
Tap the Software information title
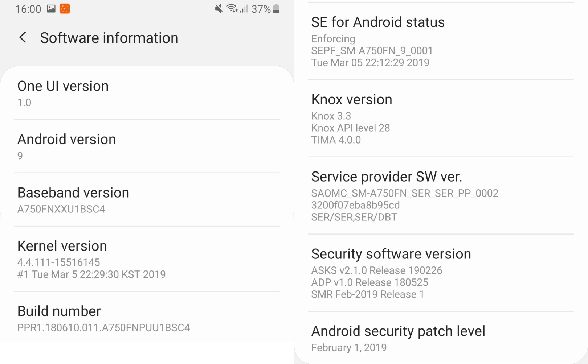click(x=109, y=38)
